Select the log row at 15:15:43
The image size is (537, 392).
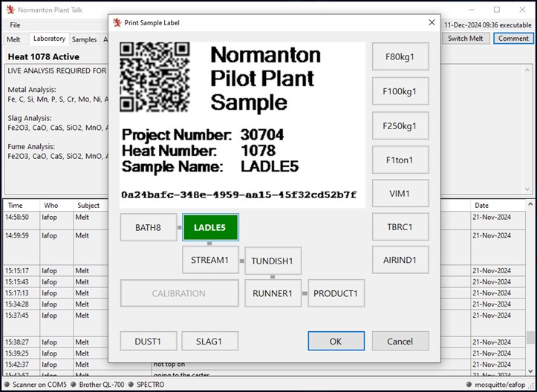[264, 282]
